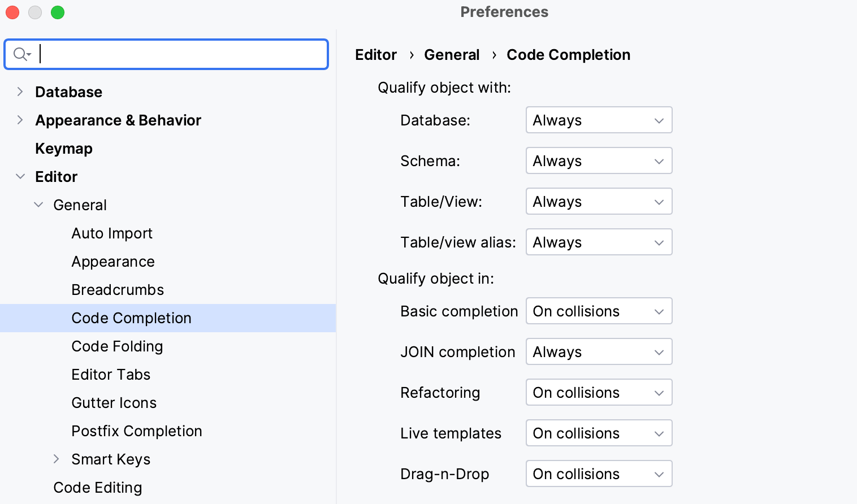Screen dimensions: 857x504
Task: Change Drag-n-Drop qualification dropdown
Action: 598,474
